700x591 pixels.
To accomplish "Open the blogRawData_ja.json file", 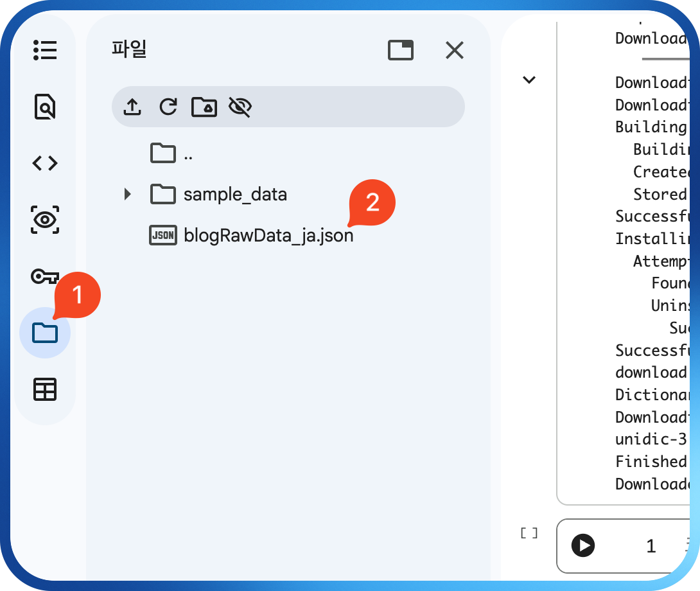I will point(268,236).
